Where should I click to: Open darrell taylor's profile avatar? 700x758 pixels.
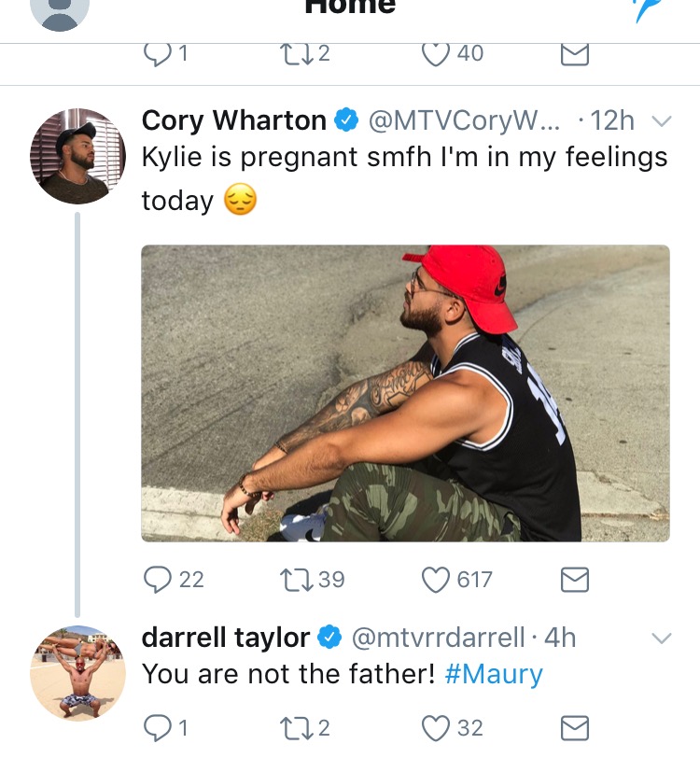tap(77, 673)
